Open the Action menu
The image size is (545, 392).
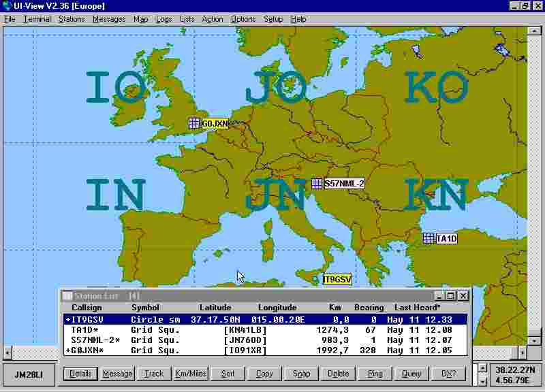[213, 19]
